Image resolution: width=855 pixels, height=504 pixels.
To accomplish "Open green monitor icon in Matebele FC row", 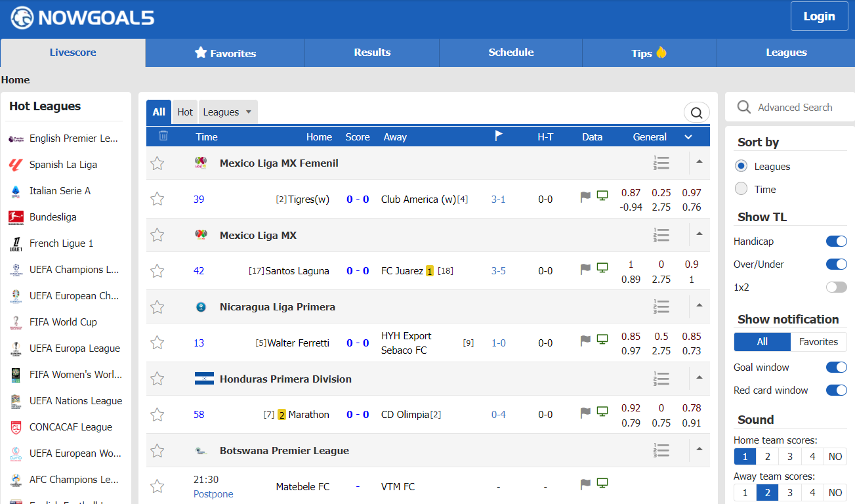I will 602,484.
